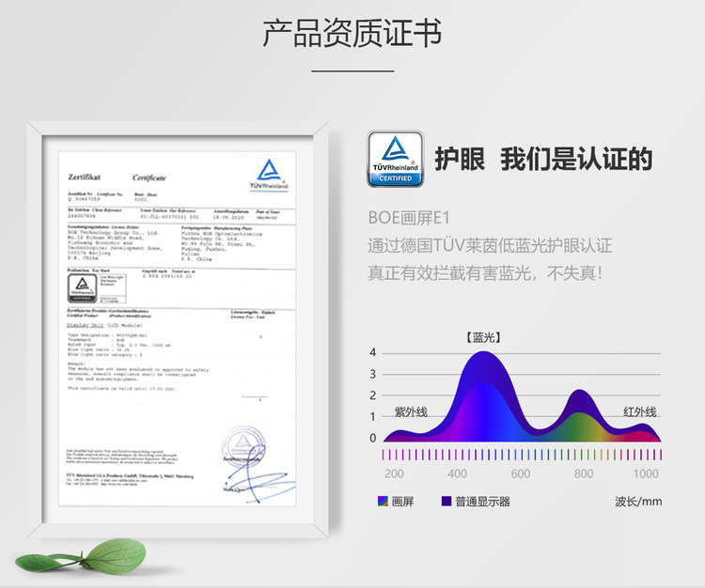Click the small test mark on certificate
The height and width of the screenshot is (588, 705).
(x=83, y=287)
